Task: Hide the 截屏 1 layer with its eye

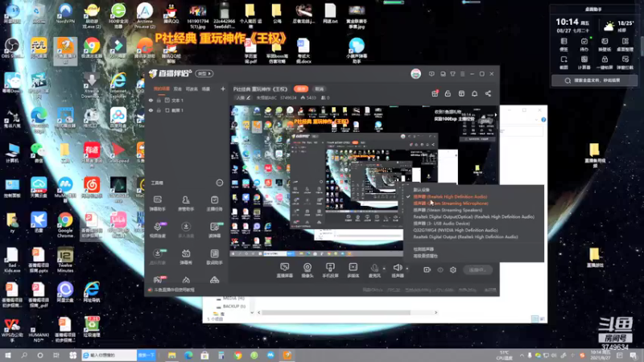Action: [x=151, y=110]
